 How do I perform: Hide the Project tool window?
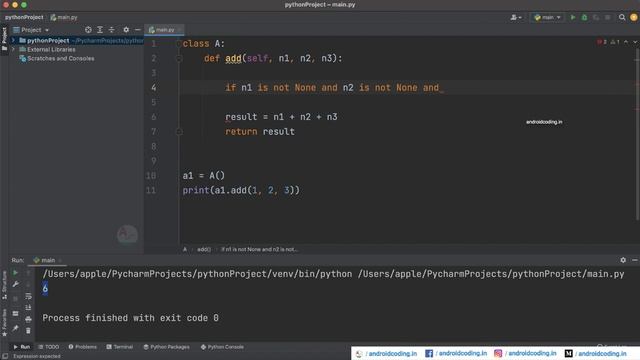(138, 30)
